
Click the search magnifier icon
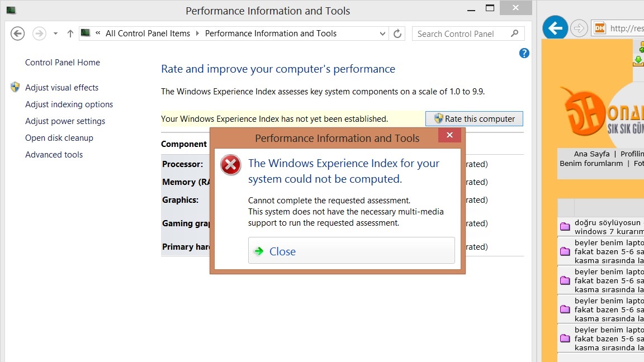click(x=515, y=34)
